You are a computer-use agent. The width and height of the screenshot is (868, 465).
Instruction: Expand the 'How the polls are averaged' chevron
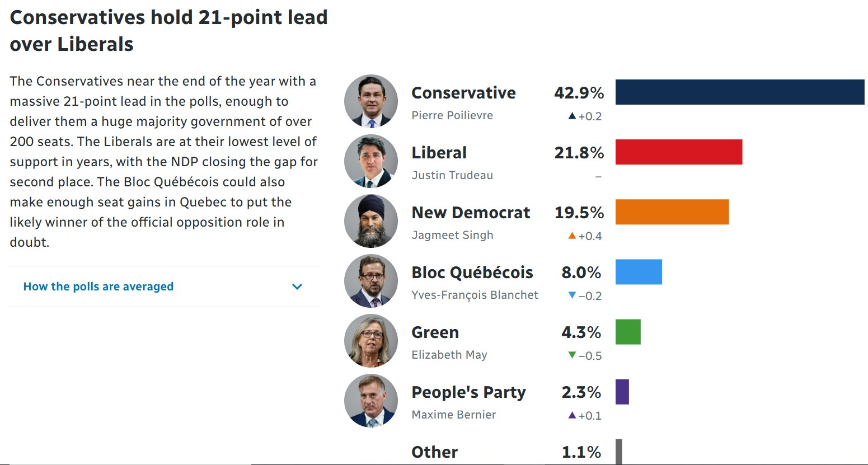click(x=297, y=286)
